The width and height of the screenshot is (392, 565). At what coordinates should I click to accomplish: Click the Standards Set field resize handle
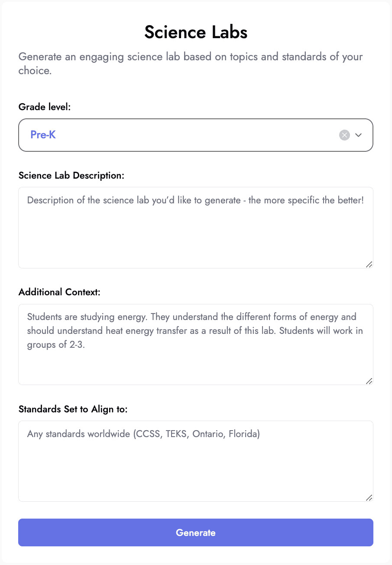(369, 498)
